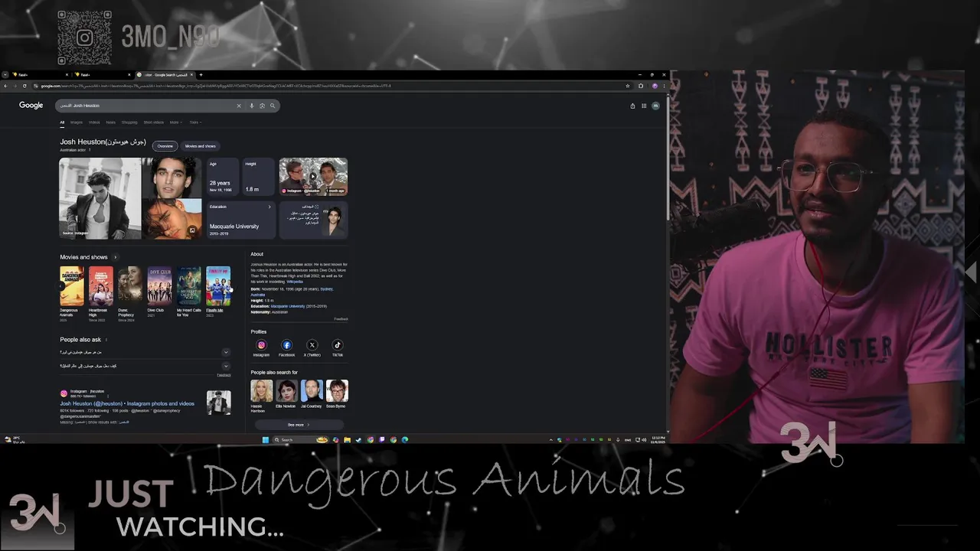Expand the More search filters dropdown
The image size is (980, 551).
[x=175, y=122]
